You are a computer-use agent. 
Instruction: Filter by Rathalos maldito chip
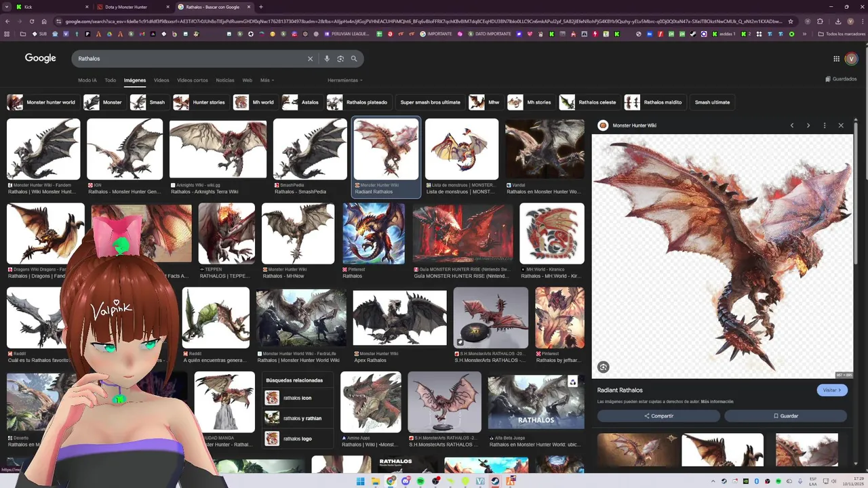654,102
